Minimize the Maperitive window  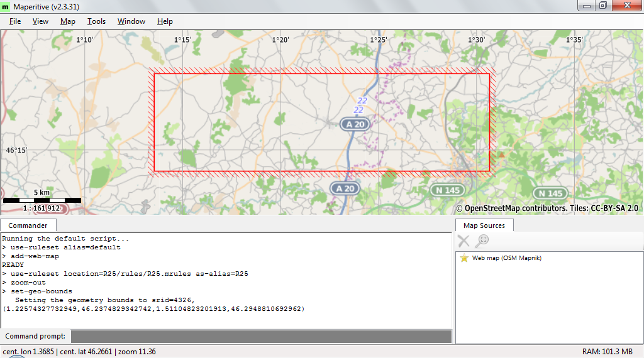(587, 5)
